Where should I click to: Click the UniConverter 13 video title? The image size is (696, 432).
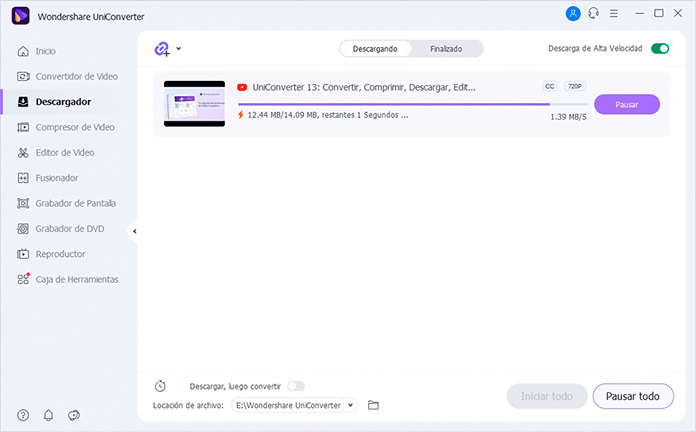point(364,87)
